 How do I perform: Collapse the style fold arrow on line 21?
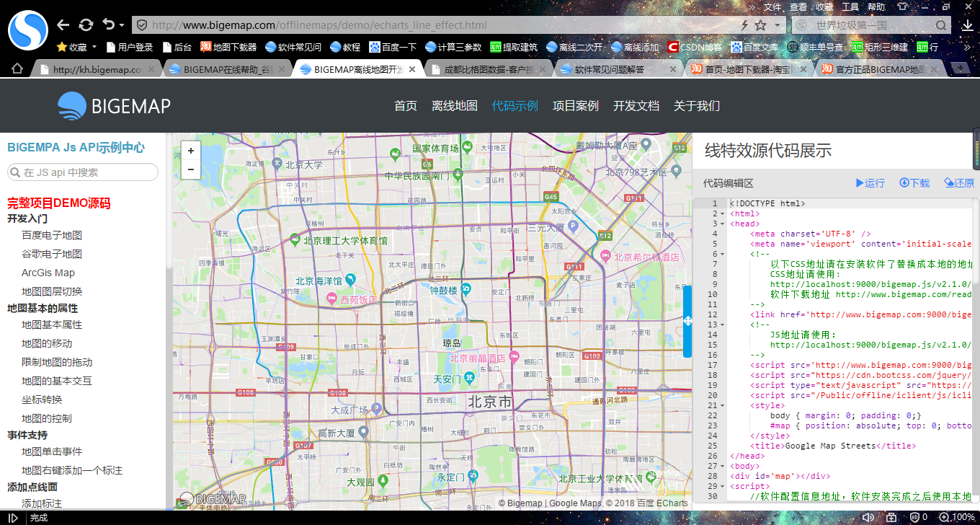[721, 405]
